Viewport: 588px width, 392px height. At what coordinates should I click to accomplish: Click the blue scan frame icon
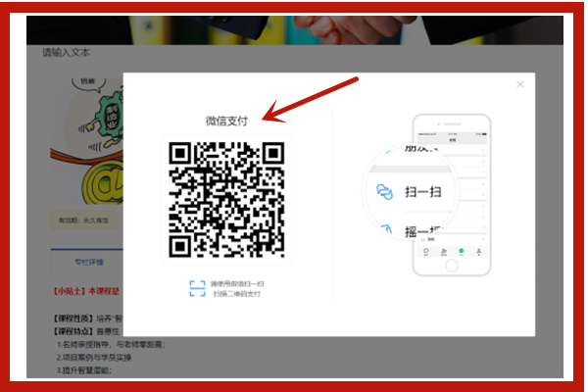click(197, 288)
